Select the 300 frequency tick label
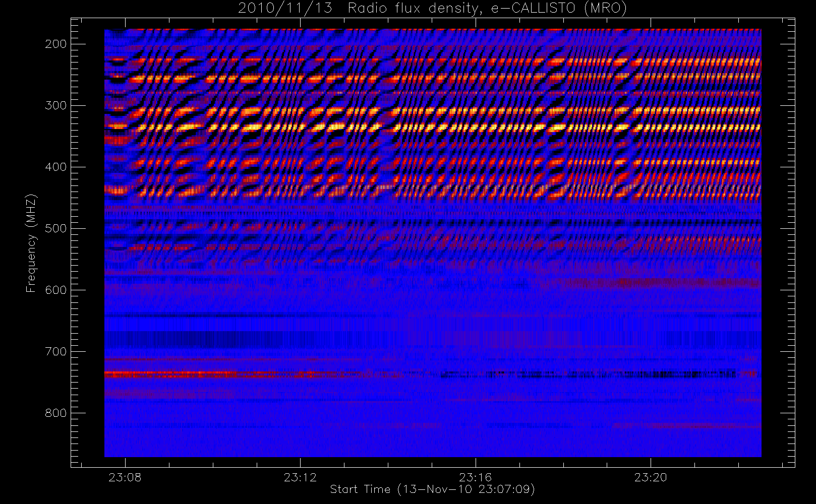The width and height of the screenshot is (816, 504). (x=55, y=105)
